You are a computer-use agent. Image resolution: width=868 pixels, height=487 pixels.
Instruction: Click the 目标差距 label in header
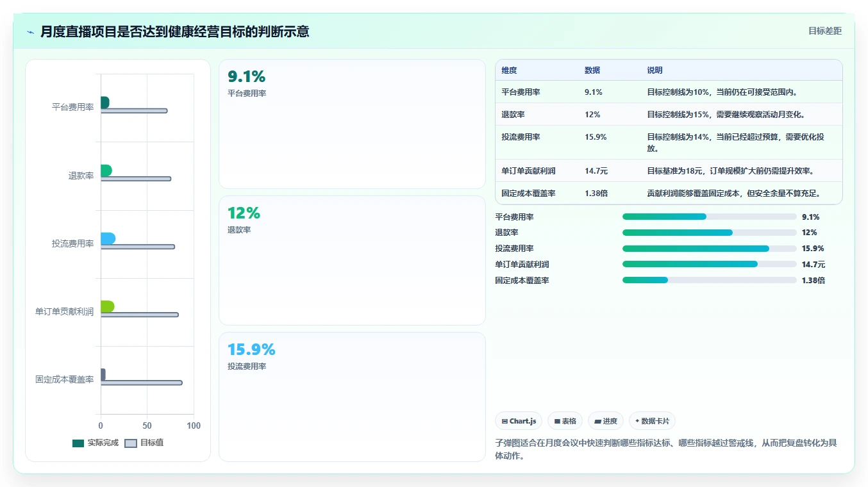coord(825,31)
